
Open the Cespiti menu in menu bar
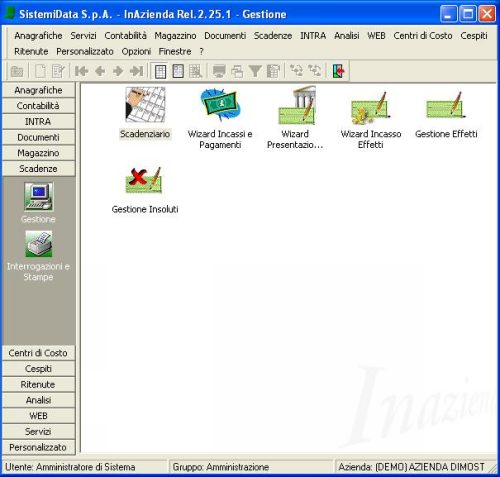pyautogui.click(x=474, y=36)
